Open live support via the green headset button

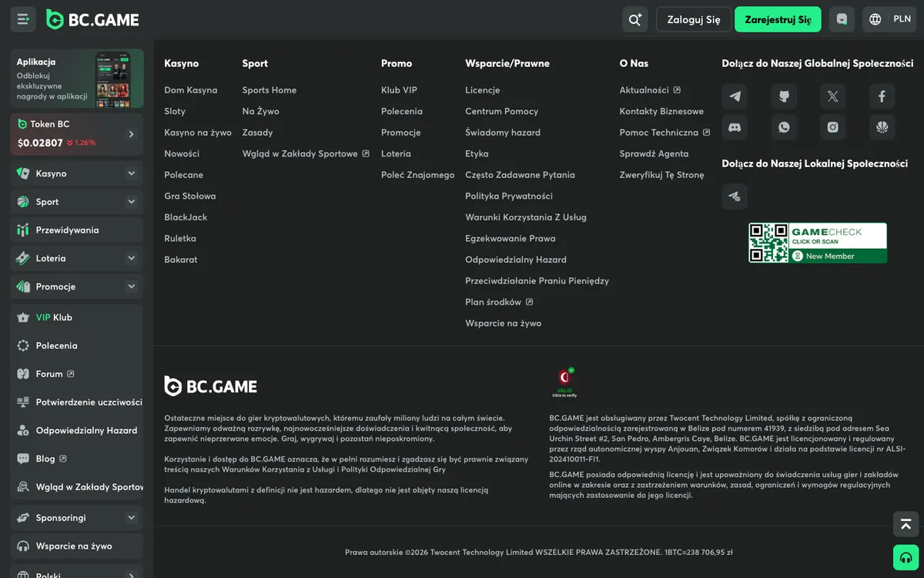click(x=906, y=557)
